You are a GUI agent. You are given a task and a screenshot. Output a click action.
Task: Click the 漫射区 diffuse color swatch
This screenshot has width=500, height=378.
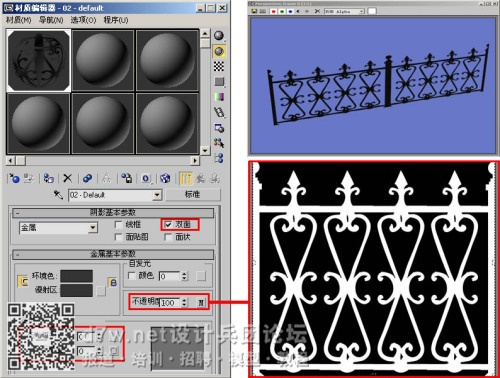(x=77, y=290)
